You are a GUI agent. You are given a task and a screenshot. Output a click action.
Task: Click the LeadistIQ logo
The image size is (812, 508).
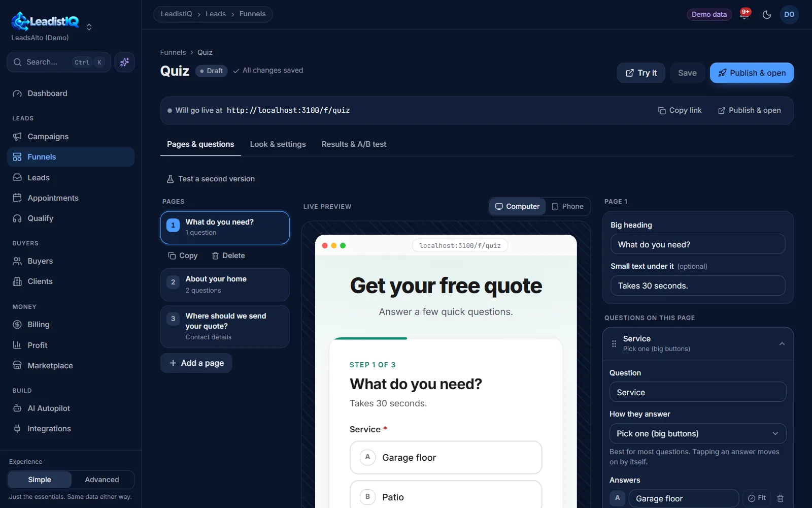tap(45, 21)
